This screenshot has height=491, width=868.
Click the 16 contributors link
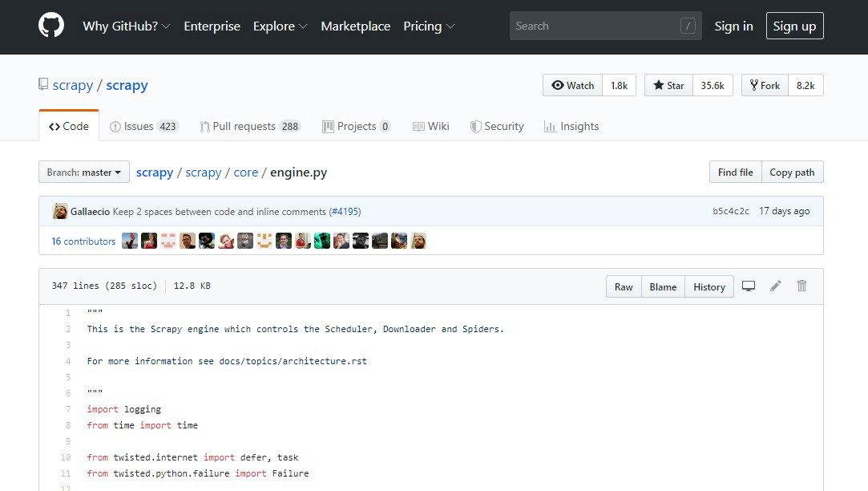83,241
